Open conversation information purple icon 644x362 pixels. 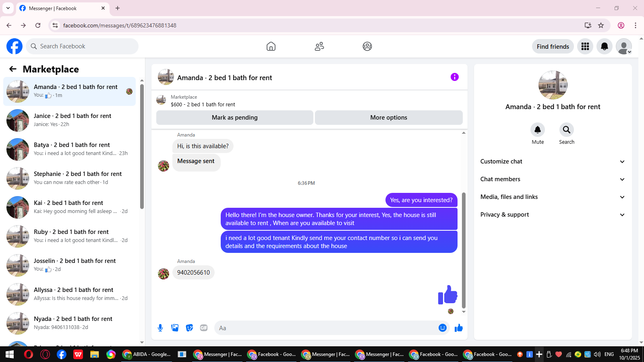455,77
